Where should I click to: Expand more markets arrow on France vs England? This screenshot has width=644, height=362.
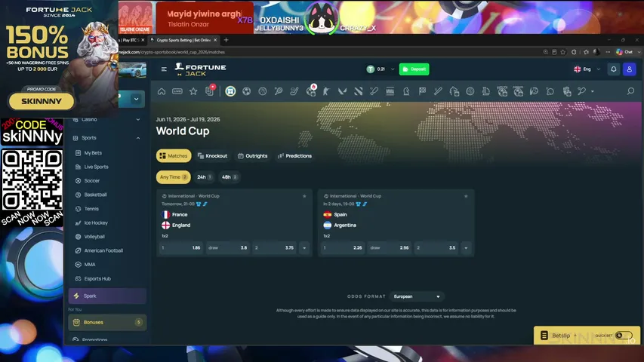pos(304,248)
